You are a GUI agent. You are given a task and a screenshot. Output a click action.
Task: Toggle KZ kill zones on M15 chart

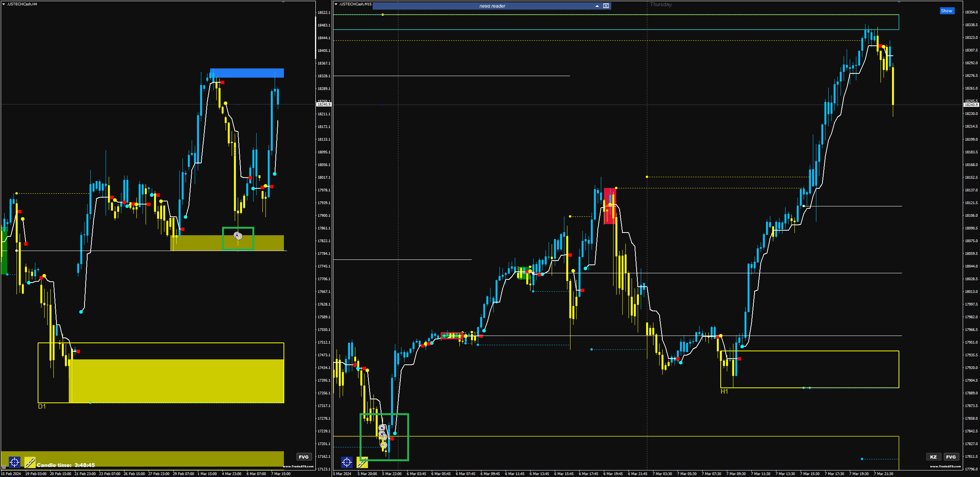(x=933, y=457)
